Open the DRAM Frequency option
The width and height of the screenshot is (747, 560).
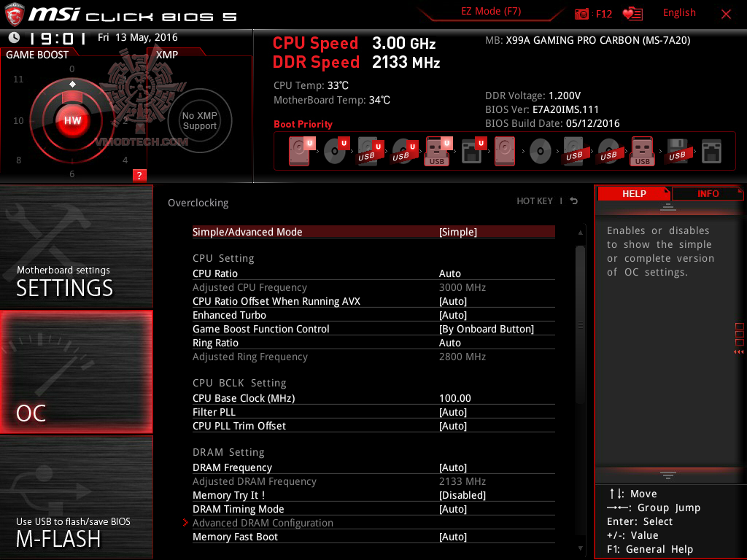click(x=373, y=467)
